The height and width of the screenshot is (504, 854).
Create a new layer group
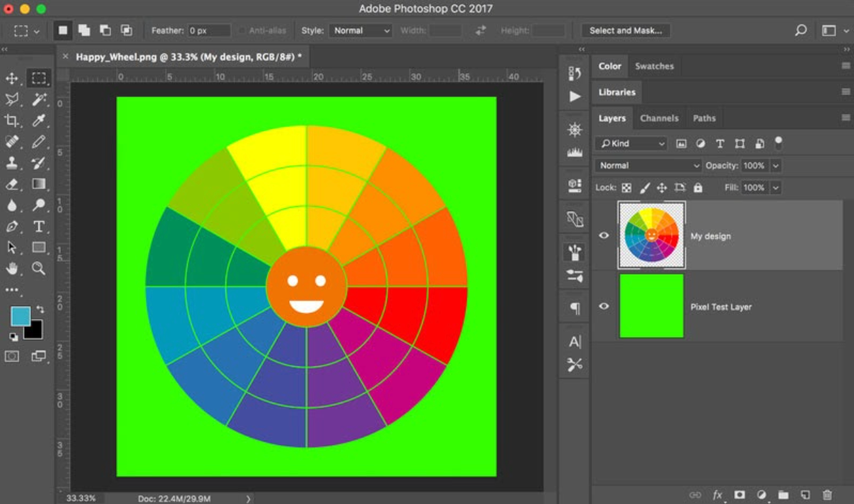point(783,495)
